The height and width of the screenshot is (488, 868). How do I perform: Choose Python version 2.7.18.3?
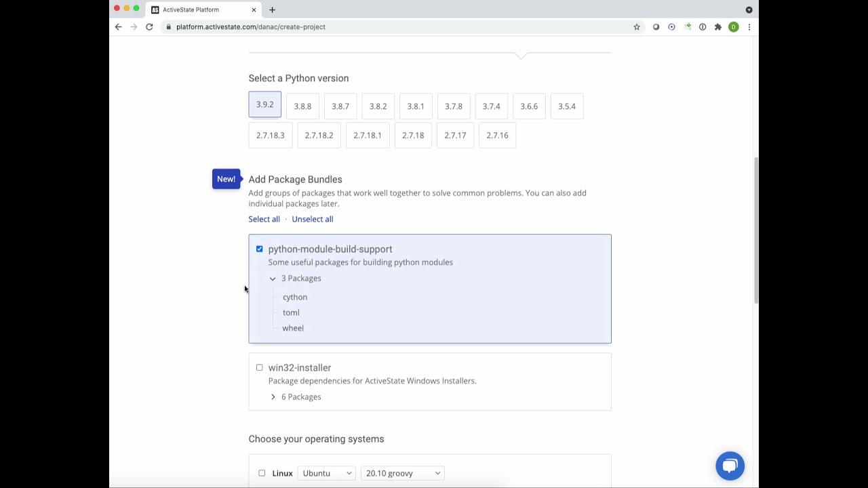271,136
